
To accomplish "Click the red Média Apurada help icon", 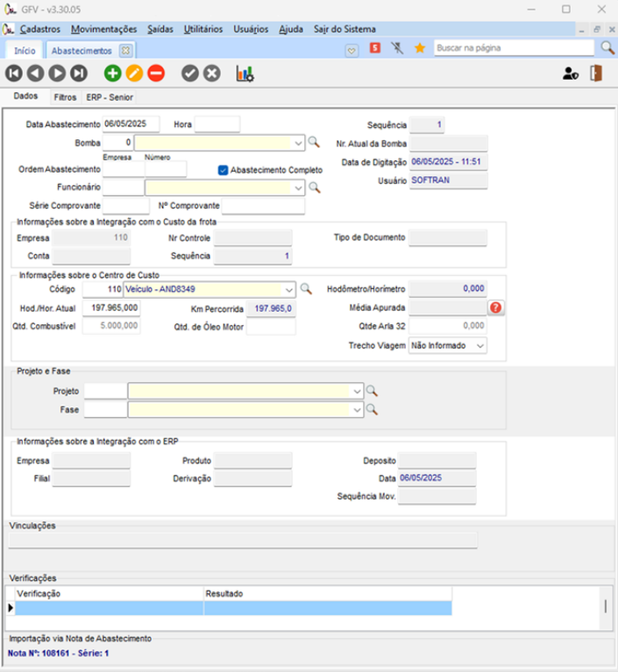I will click(495, 308).
